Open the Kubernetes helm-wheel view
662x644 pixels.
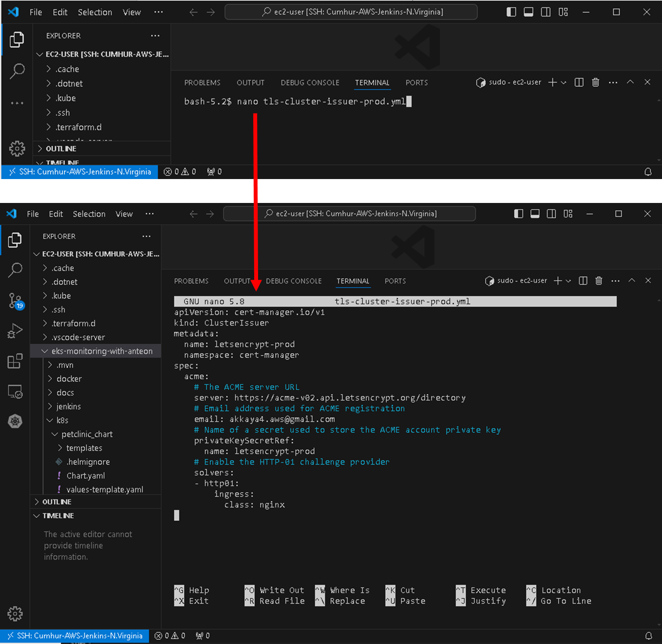15,421
